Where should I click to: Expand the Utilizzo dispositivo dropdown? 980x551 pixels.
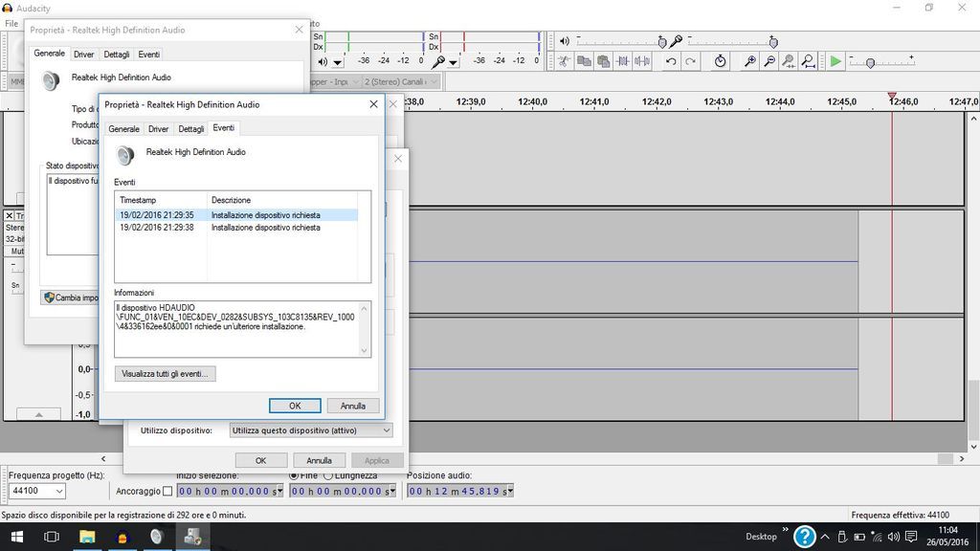[386, 430]
